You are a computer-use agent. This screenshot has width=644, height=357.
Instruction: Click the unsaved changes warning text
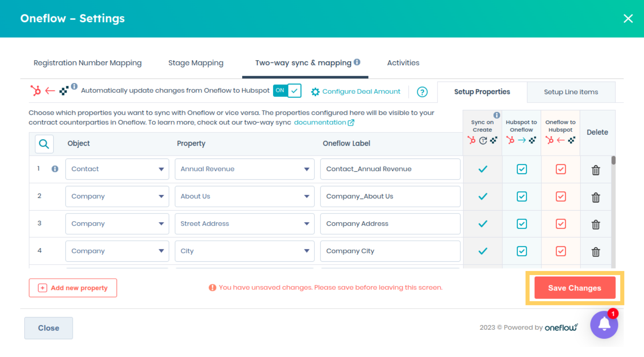pyautogui.click(x=331, y=288)
